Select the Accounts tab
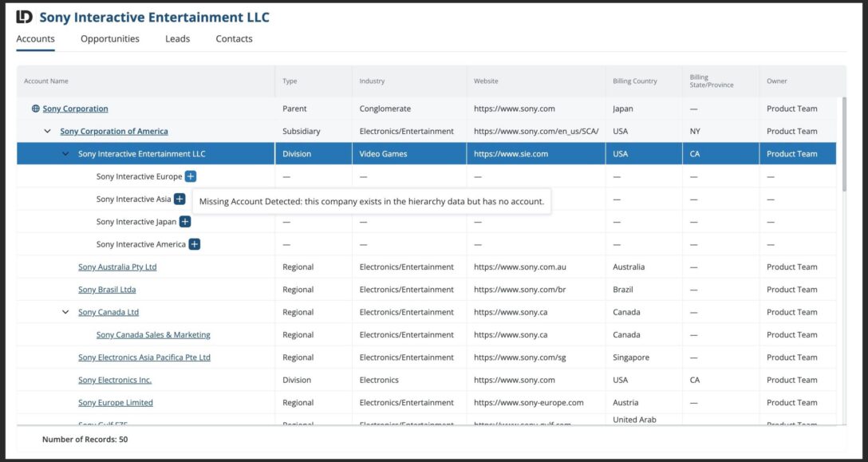This screenshot has width=868, height=462. pyautogui.click(x=35, y=38)
